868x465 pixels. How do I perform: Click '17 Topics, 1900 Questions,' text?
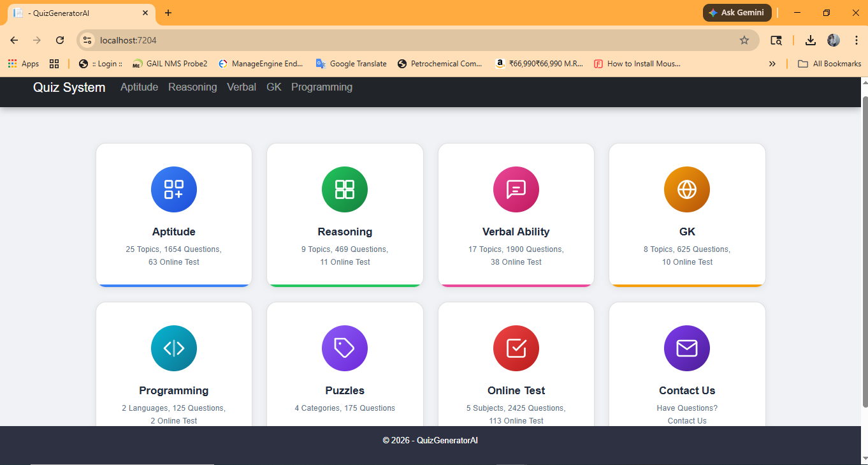click(x=516, y=249)
